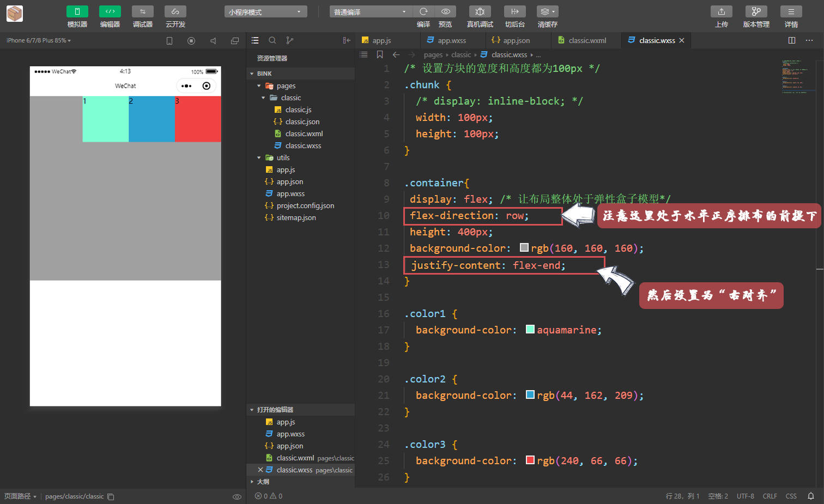Open the 页面路径 page path dropdown
The height and width of the screenshot is (504, 824).
pyautogui.click(x=20, y=496)
